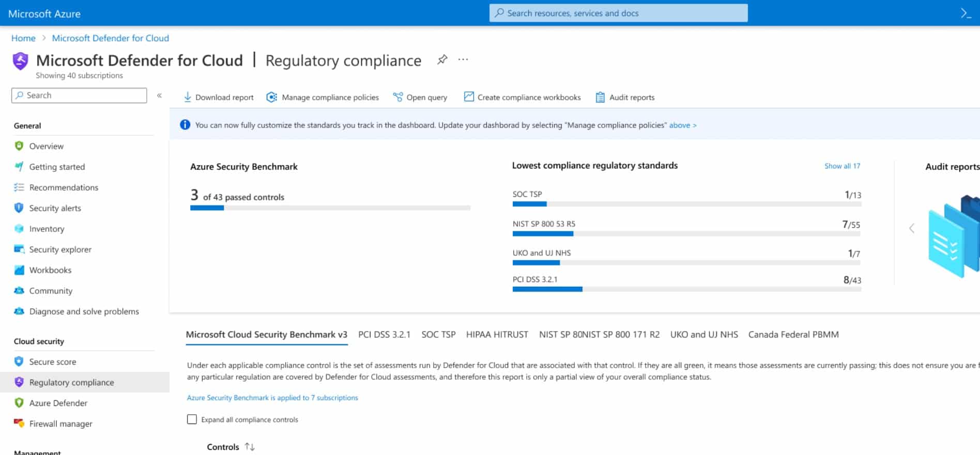Open Overview in the sidebar
Screen dimensions: 980x455
click(46, 146)
